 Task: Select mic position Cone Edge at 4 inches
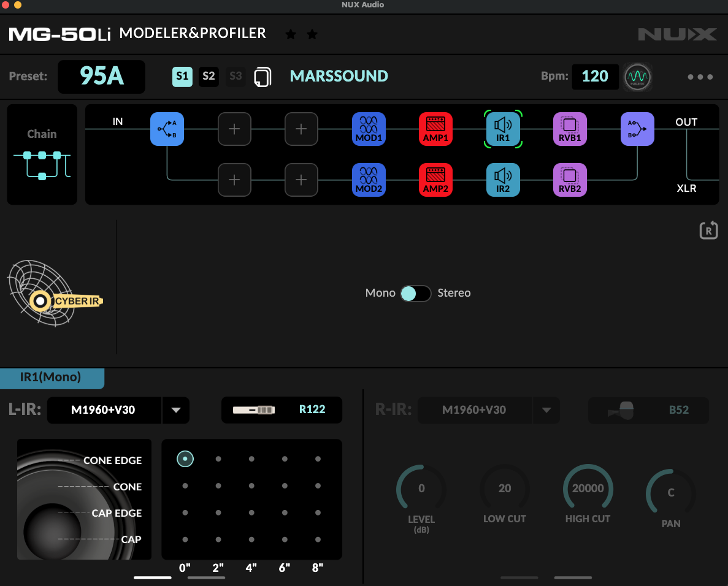tap(251, 459)
